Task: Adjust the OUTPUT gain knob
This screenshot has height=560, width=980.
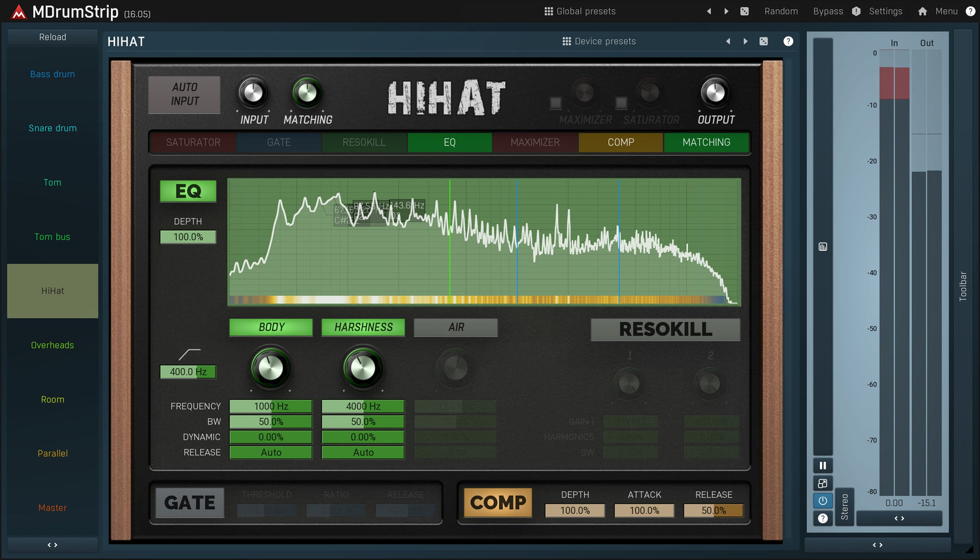Action: coord(715,93)
